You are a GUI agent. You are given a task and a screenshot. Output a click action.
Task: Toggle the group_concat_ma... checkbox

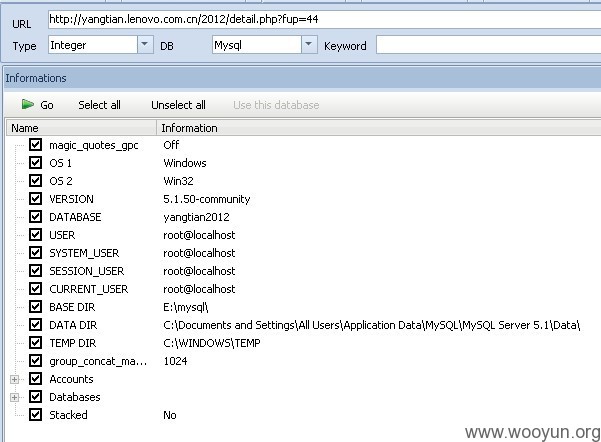point(36,361)
